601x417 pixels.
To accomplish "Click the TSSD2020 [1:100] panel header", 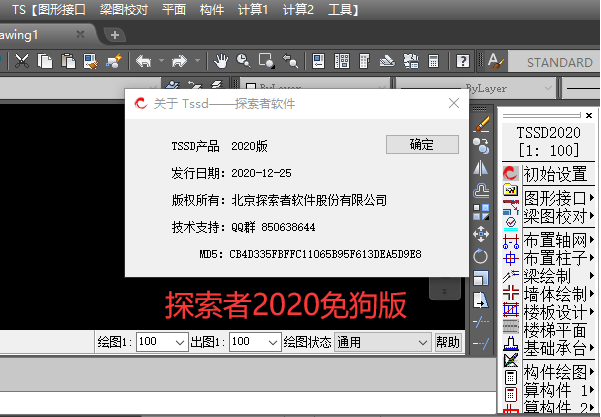I will [x=548, y=141].
